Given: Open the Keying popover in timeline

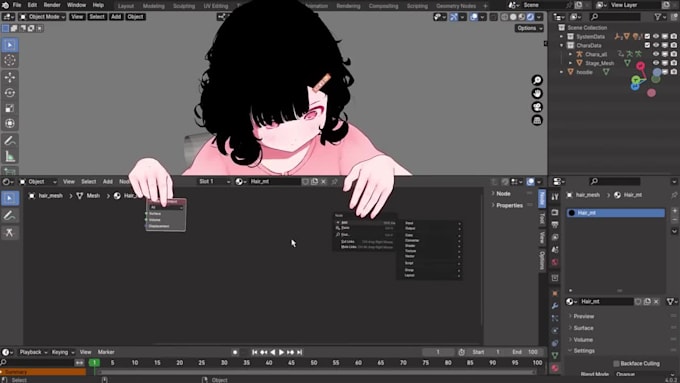Looking at the screenshot, I should coord(63,352).
